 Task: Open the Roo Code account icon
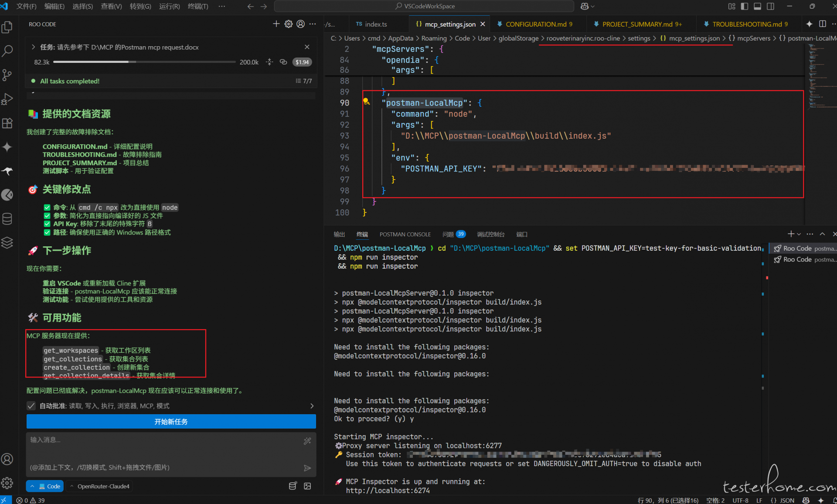[x=300, y=24]
